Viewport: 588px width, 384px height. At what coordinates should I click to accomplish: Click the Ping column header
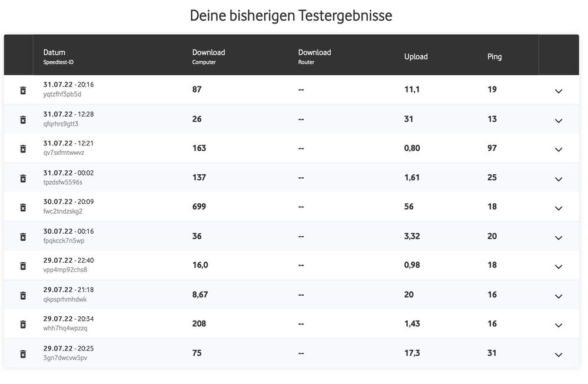point(494,57)
